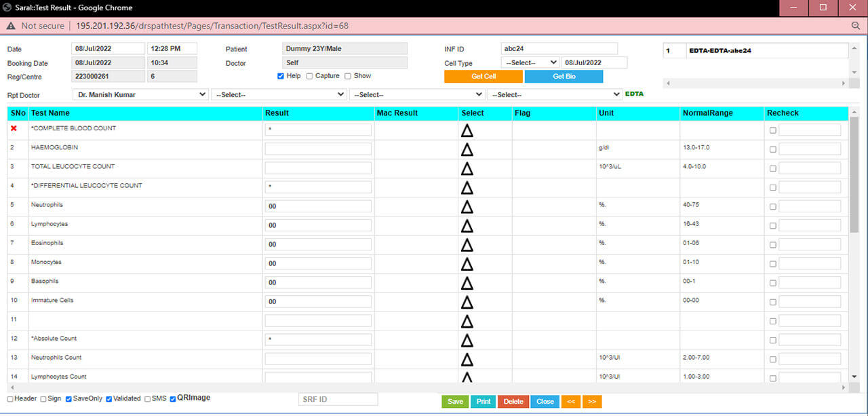The height and width of the screenshot is (416, 868).
Task: Click the blue Get Bio button
Action: tap(564, 77)
